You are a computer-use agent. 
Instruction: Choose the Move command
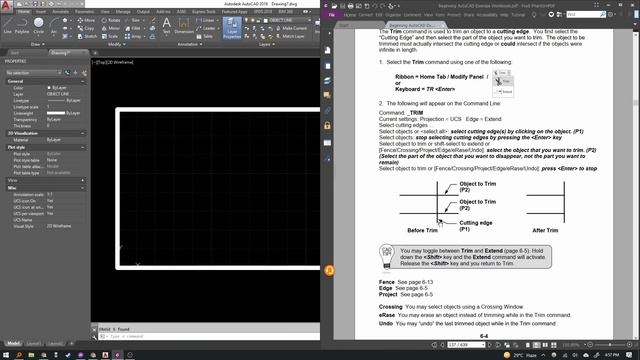pyautogui.click(x=86, y=20)
